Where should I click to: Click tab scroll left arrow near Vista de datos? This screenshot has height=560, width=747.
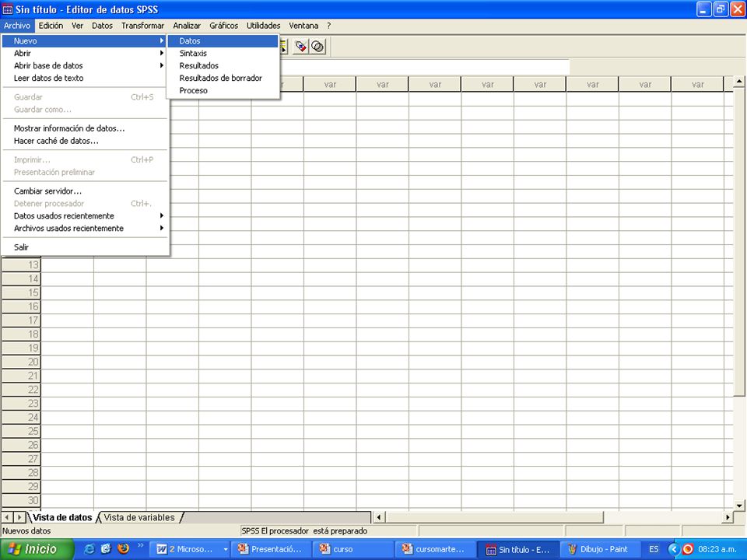(8, 517)
